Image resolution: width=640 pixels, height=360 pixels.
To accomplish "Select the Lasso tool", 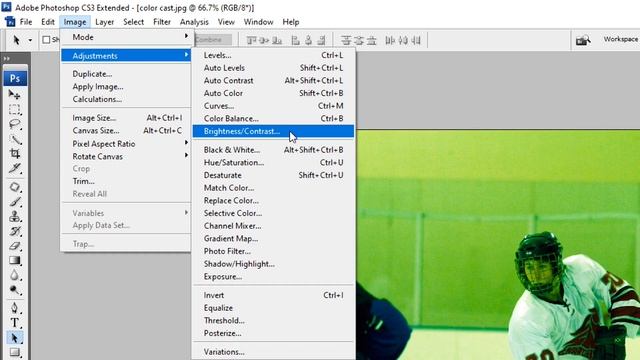I will pyautogui.click(x=14, y=124).
